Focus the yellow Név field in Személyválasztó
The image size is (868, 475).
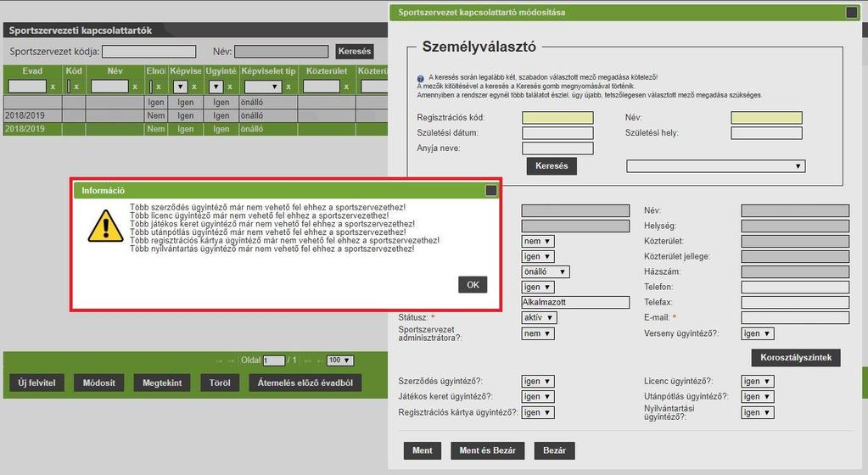pyautogui.click(x=766, y=117)
